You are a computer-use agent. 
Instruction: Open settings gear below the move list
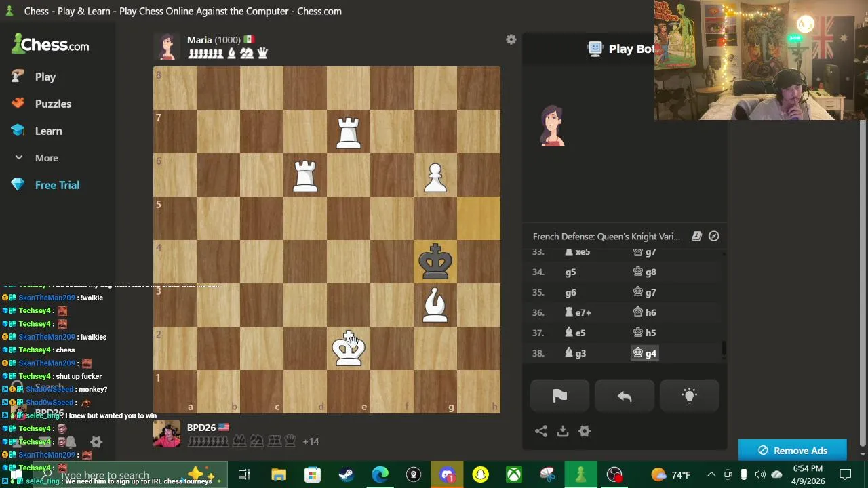585,431
